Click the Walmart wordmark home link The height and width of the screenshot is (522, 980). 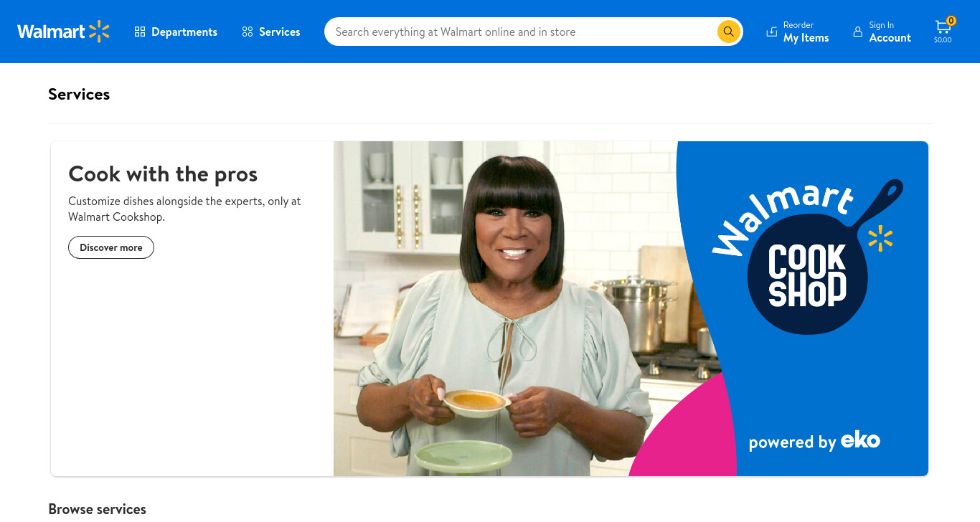click(x=51, y=32)
